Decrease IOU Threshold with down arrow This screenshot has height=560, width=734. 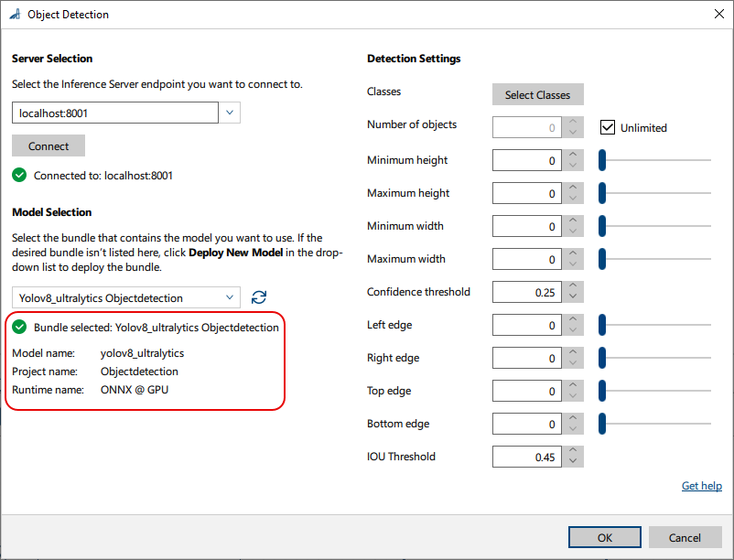pyautogui.click(x=573, y=462)
